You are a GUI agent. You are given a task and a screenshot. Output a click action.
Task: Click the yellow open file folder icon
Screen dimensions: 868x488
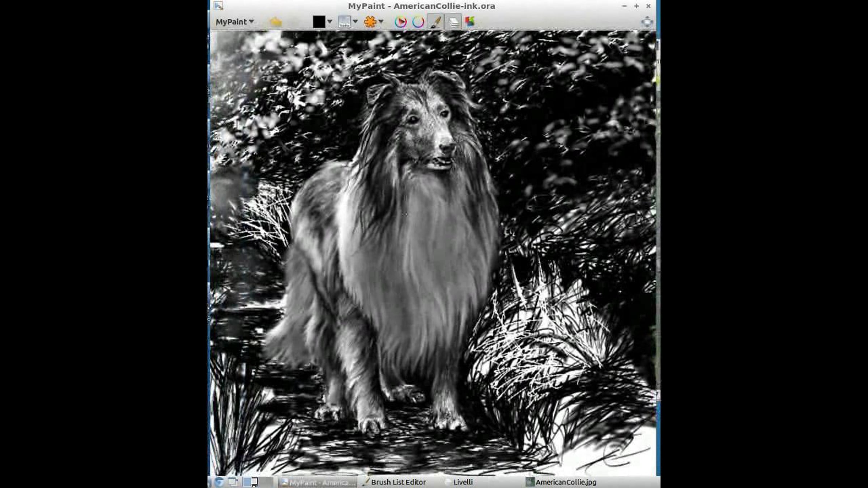coord(276,22)
